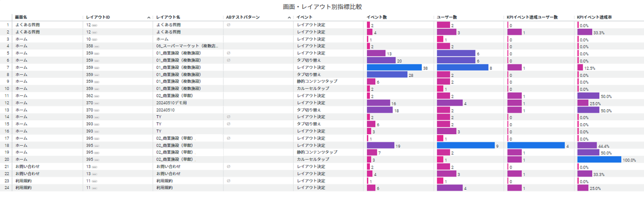Click the イベント数 column header
Image resolution: width=644 pixels, height=201 pixels.
pyautogui.click(x=376, y=17)
